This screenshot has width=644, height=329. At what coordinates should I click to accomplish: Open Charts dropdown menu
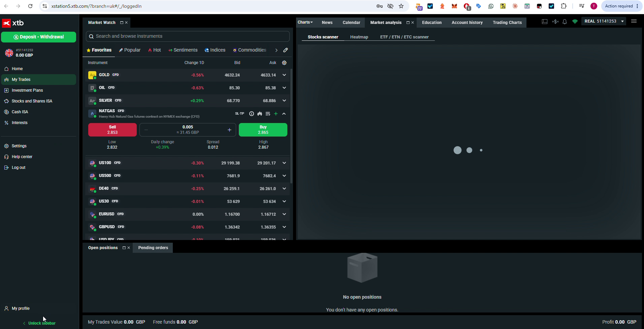coord(305,22)
